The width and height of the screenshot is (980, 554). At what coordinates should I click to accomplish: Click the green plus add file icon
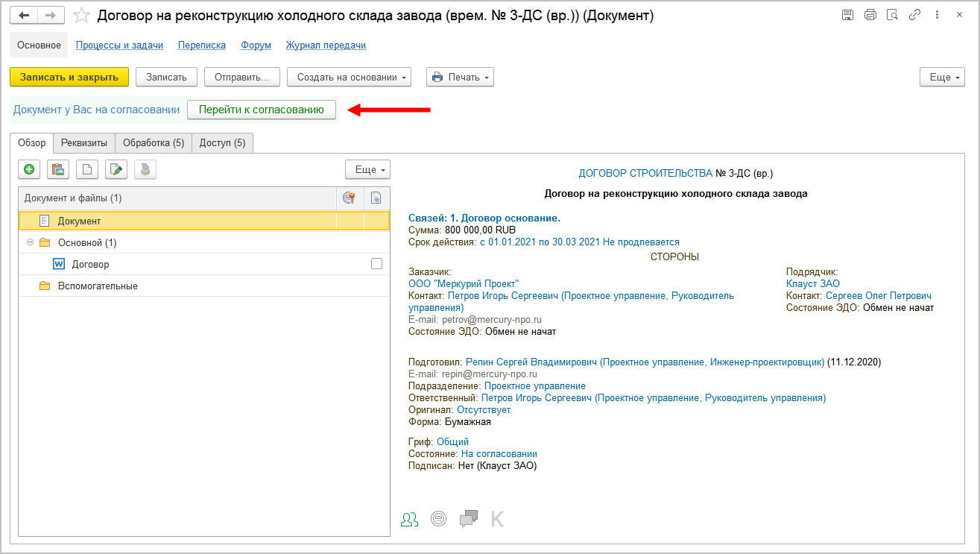point(29,169)
